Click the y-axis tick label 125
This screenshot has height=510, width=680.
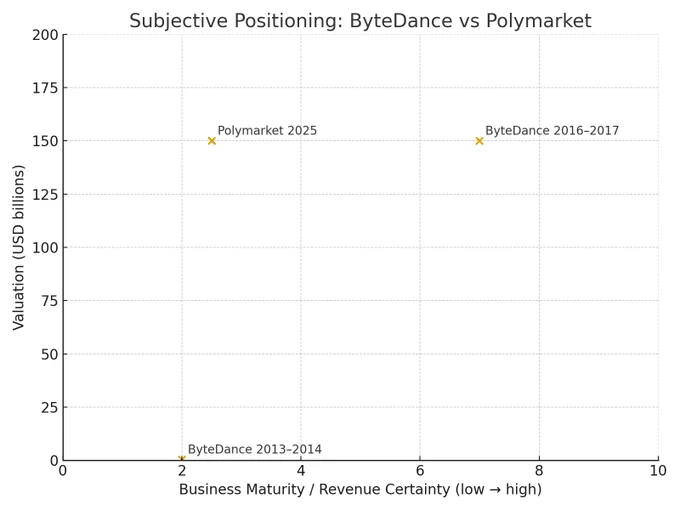pos(45,194)
